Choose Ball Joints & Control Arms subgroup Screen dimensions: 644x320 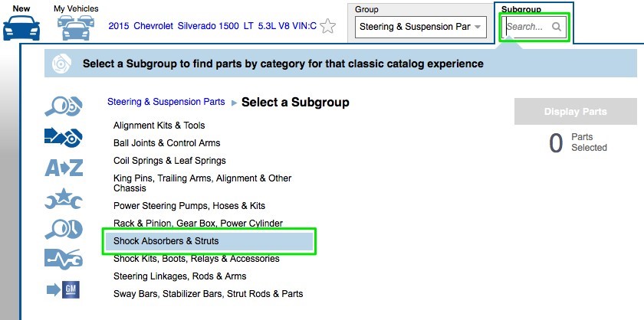click(166, 143)
